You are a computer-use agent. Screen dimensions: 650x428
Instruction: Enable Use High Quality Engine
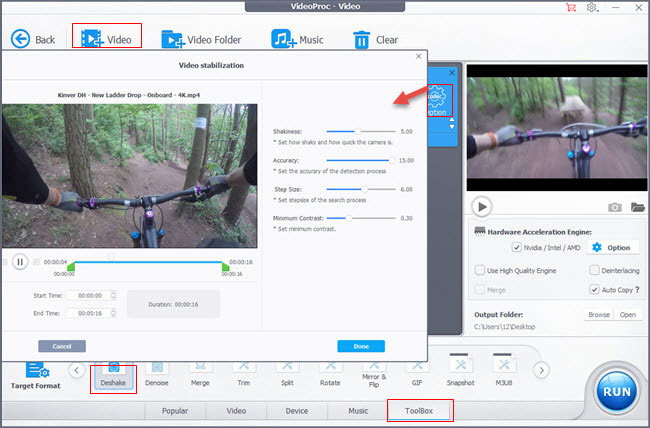click(x=479, y=270)
